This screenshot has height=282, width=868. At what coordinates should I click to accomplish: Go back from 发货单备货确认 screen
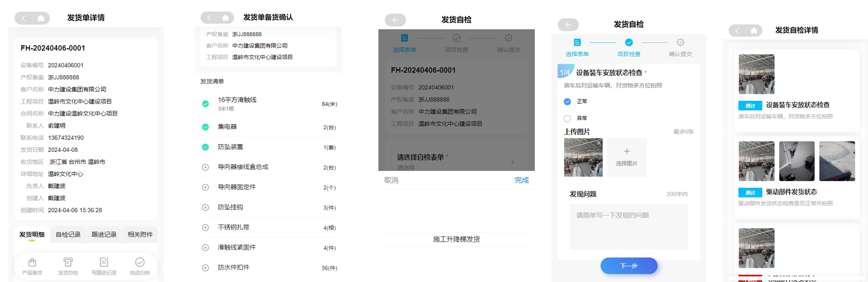point(209,18)
